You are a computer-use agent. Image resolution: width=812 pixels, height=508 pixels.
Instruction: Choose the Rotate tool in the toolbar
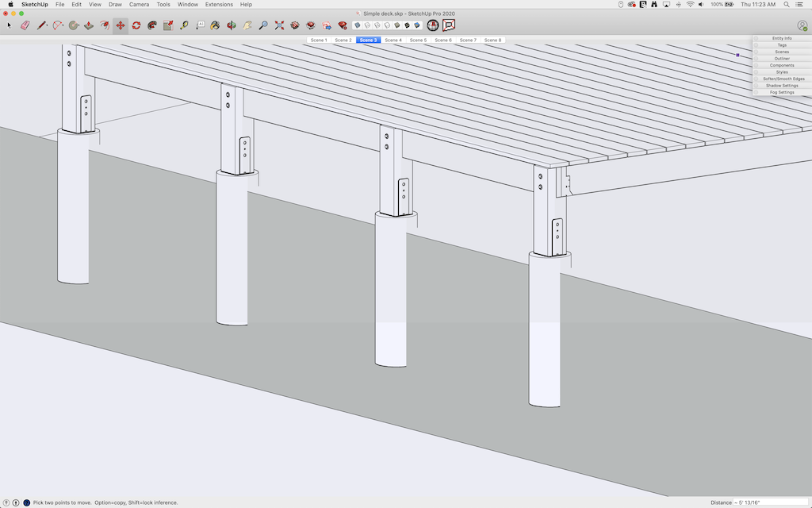click(x=136, y=25)
